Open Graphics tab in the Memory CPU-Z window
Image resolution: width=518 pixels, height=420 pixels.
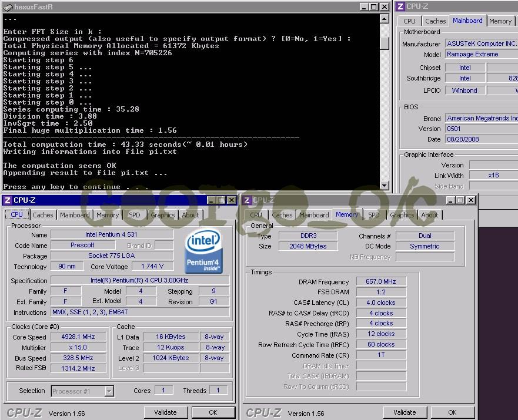pos(402,215)
